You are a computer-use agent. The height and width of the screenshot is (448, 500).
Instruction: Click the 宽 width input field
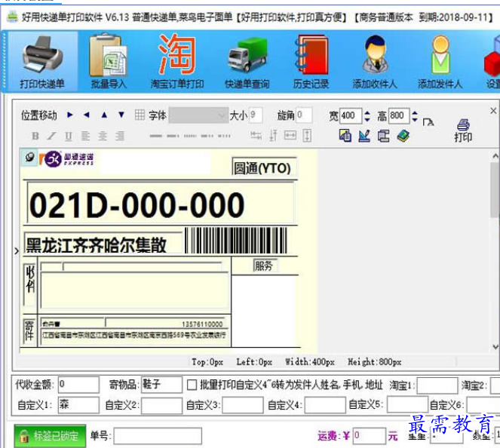[x=351, y=115]
